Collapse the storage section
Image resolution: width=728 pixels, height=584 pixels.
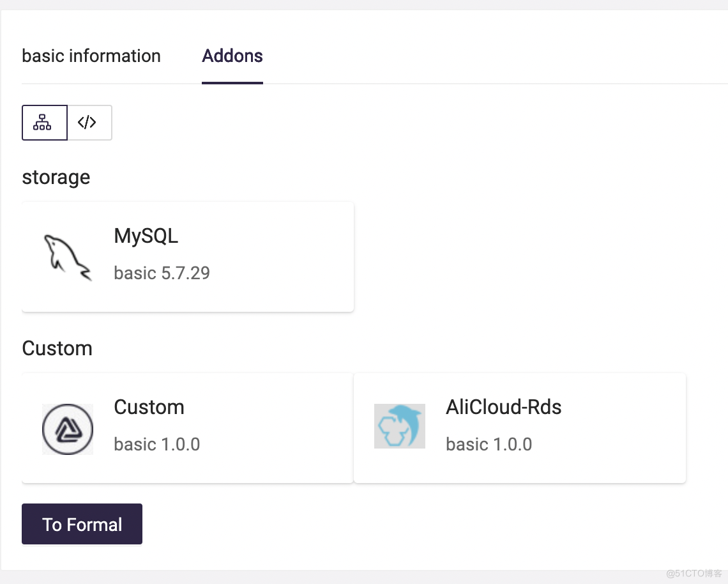coord(56,178)
